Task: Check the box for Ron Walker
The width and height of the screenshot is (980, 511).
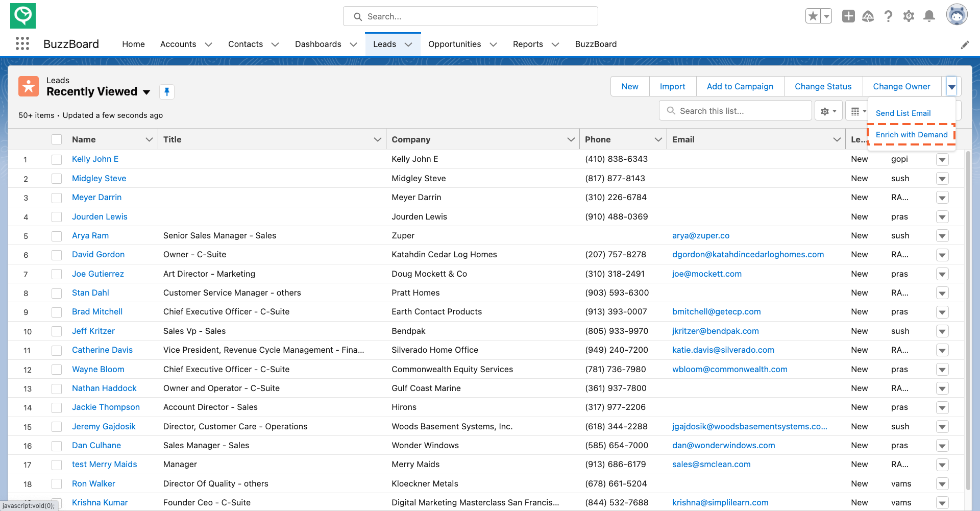Action: (57, 484)
